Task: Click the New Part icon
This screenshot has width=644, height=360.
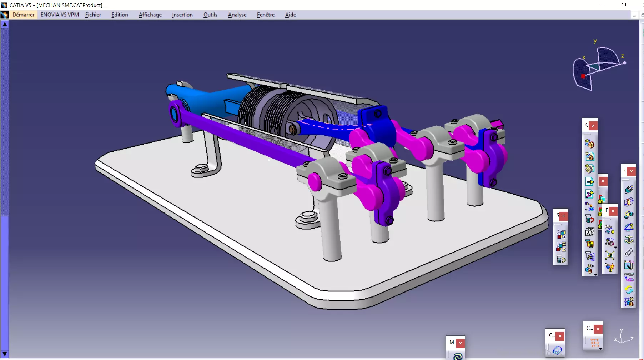Action: coord(589,169)
